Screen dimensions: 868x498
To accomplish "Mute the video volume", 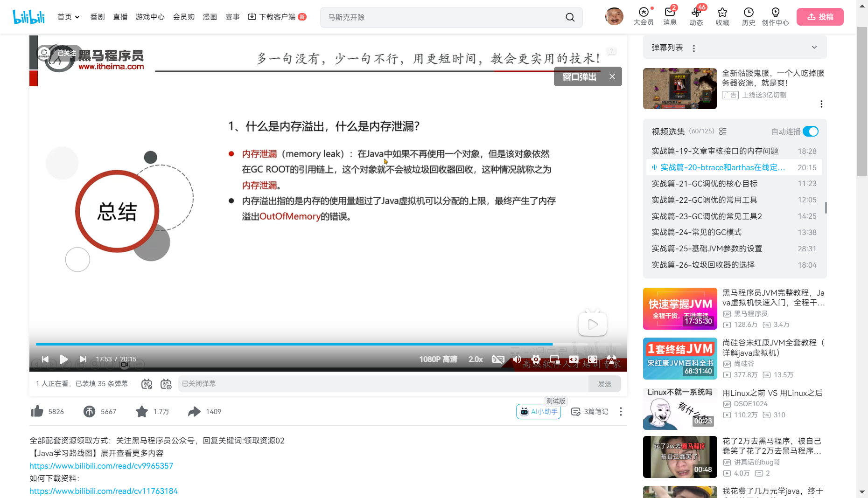I will pyautogui.click(x=517, y=359).
